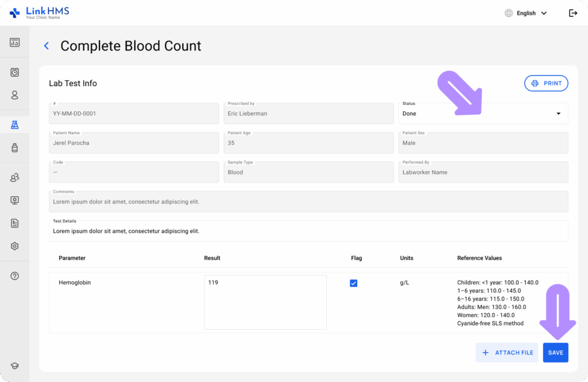588x382 pixels.
Task: Open the settings gear icon
Action: point(14,246)
